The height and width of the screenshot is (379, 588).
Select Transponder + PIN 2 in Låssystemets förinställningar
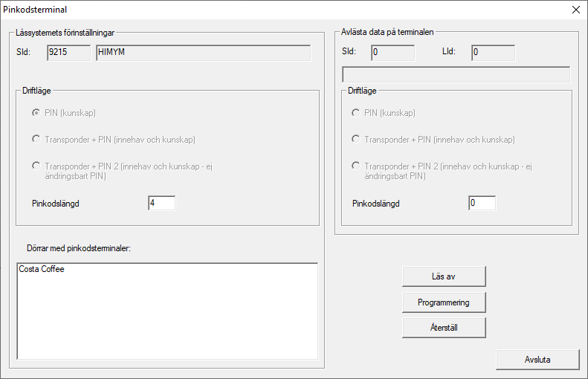click(35, 166)
